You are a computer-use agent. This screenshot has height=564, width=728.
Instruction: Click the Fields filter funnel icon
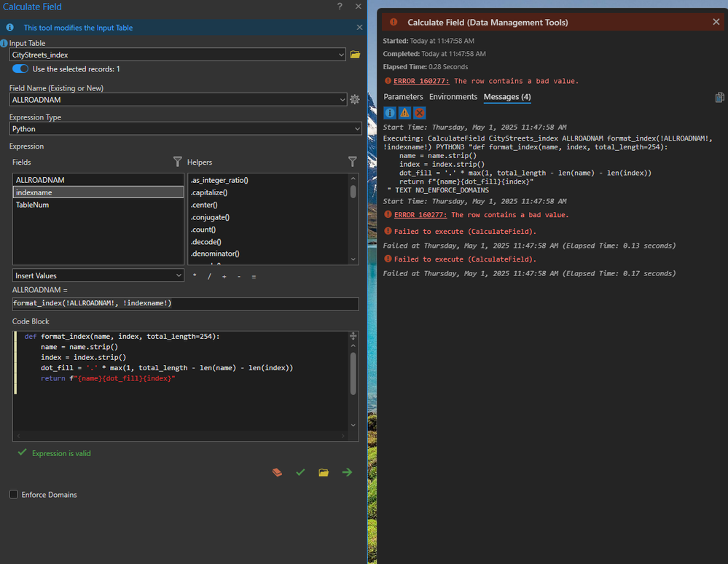click(x=177, y=162)
